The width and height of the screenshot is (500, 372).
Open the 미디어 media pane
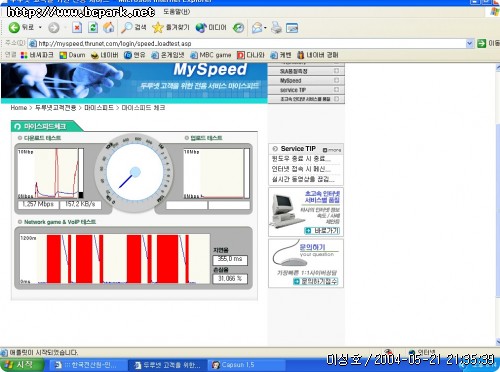tap(211, 27)
